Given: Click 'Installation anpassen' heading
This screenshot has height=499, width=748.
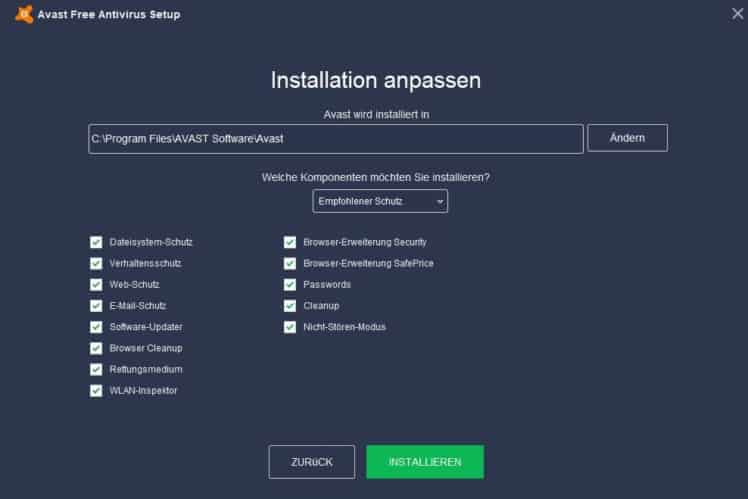Looking at the screenshot, I should tap(376, 80).
